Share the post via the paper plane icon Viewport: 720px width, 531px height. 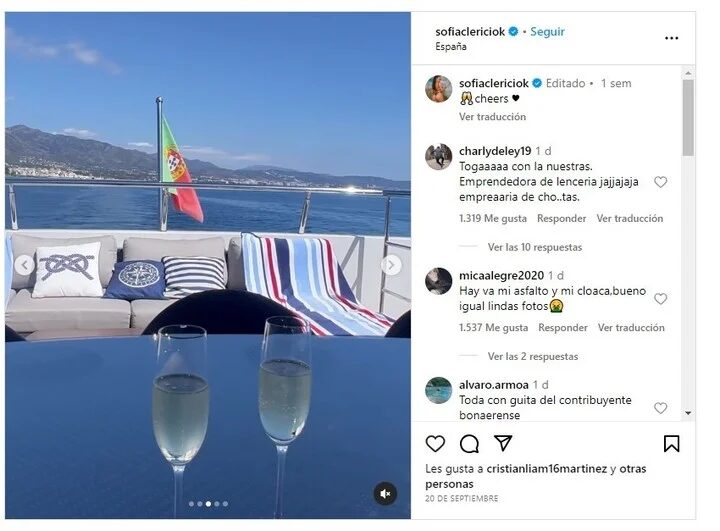tap(503, 443)
